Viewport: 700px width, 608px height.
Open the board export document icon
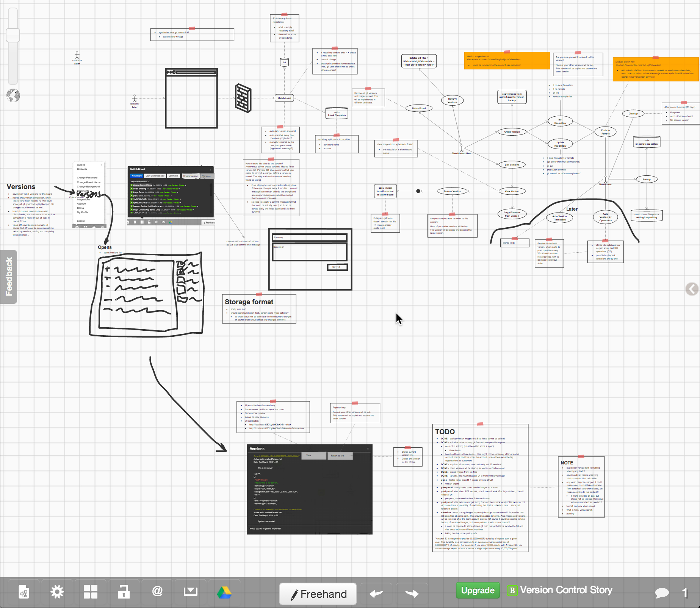coord(24,592)
